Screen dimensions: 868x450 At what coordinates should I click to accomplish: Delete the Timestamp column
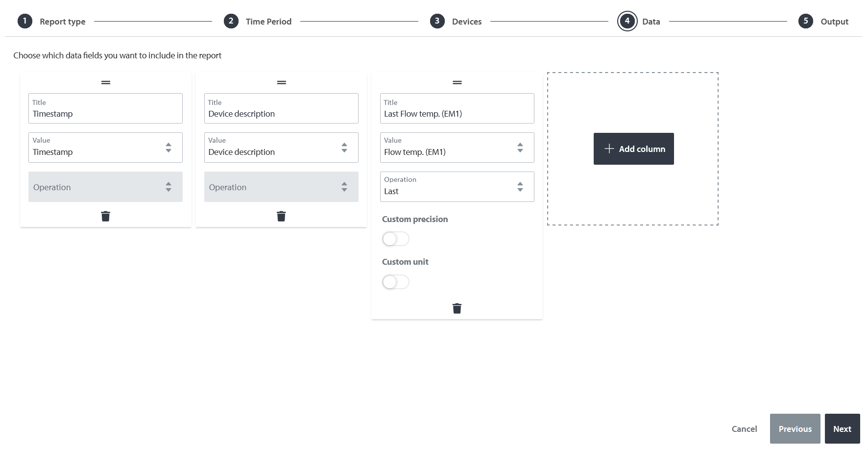point(105,216)
